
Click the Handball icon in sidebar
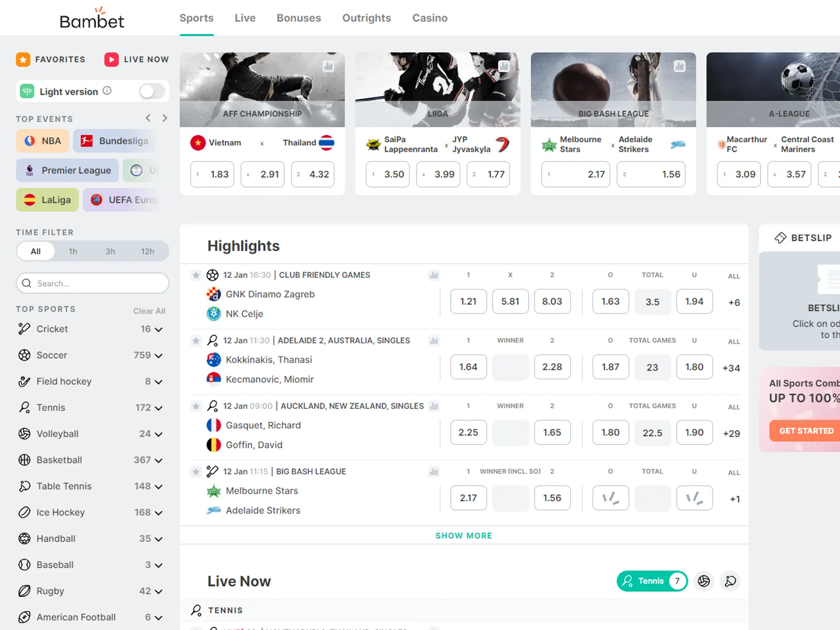[24, 539]
